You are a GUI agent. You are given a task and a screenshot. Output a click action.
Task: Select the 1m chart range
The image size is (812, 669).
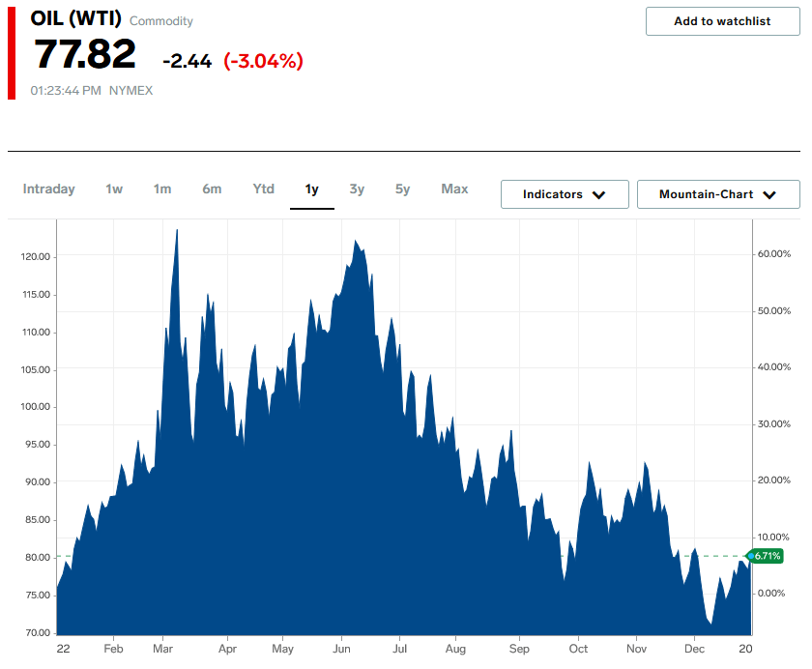[162, 189]
